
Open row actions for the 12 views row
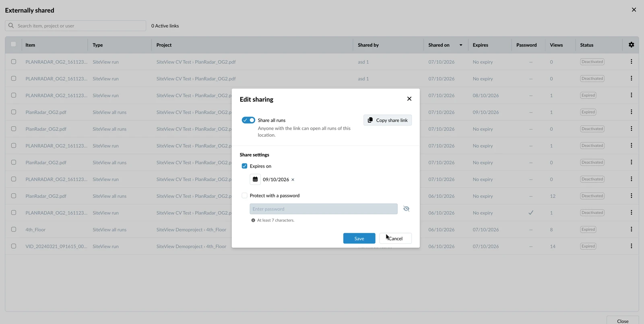coord(631,196)
